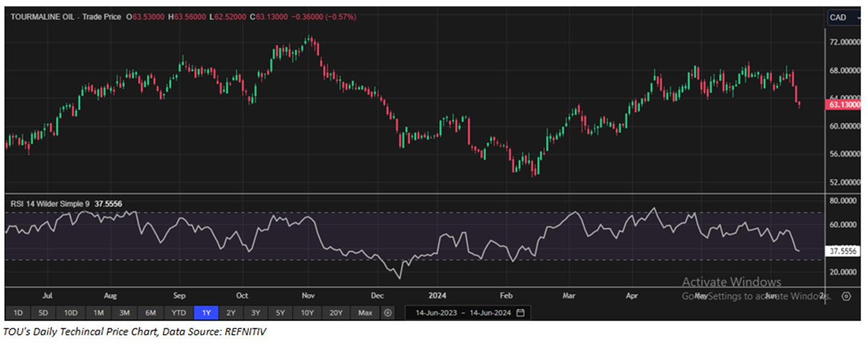Click the 37.5556 RSI value tag
The height and width of the screenshot is (345, 868).
click(x=844, y=251)
